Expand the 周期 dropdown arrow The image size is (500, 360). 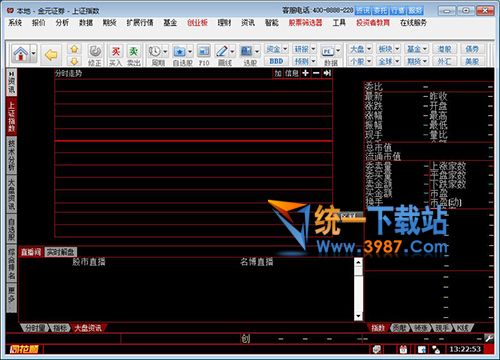[166, 52]
